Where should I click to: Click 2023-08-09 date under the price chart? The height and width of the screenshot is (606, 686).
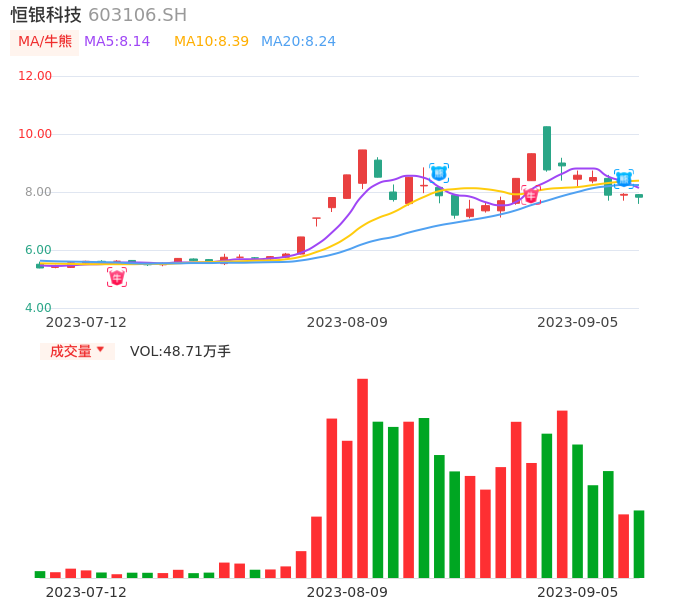tap(347, 323)
